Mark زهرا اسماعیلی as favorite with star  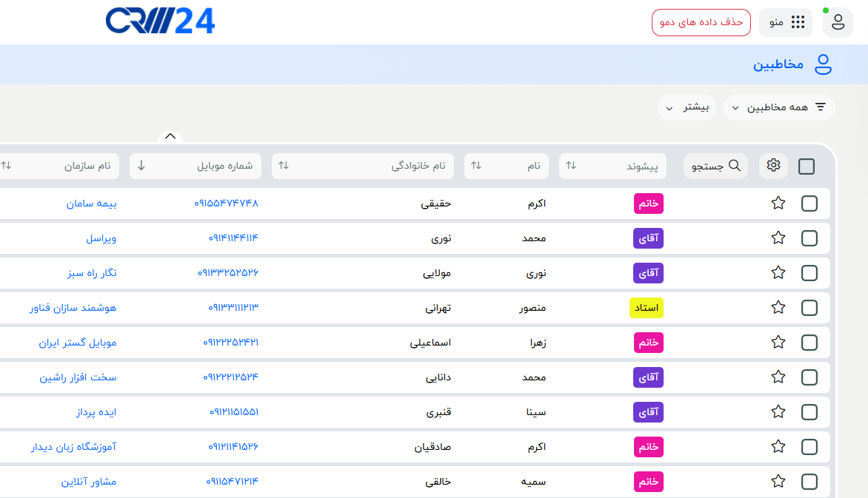(x=778, y=343)
